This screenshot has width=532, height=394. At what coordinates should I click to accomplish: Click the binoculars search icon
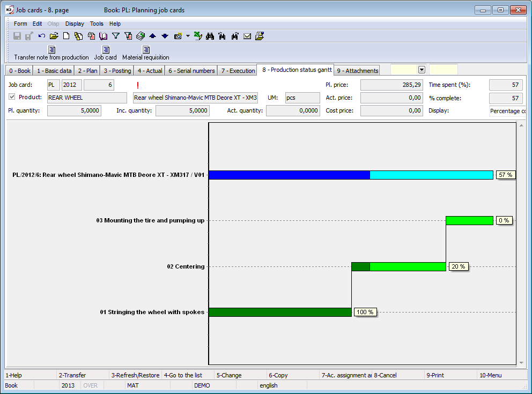[x=210, y=36]
